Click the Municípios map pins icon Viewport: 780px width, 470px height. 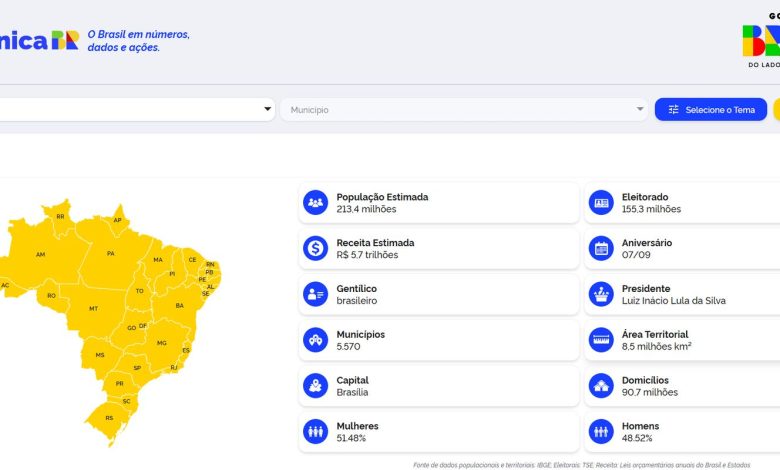point(315,340)
